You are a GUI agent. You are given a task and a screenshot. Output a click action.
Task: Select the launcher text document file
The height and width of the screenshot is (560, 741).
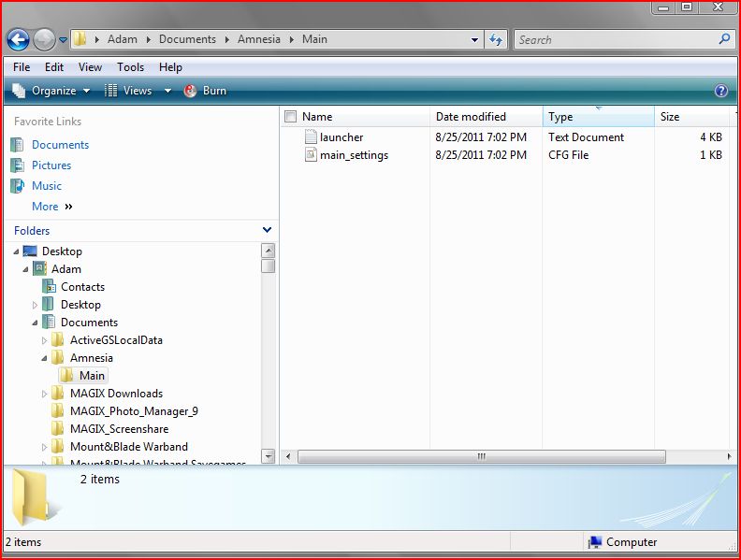click(x=341, y=137)
